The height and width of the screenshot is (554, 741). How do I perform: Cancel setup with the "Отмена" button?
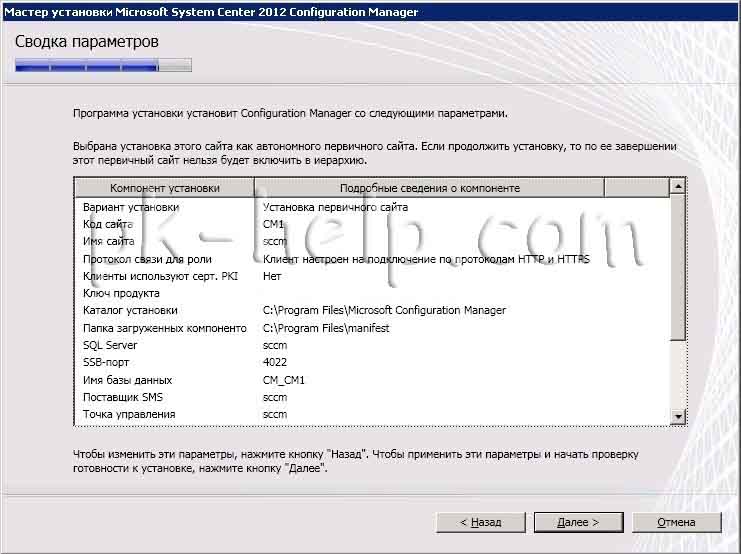pyautogui.click(x=676, y=522)
